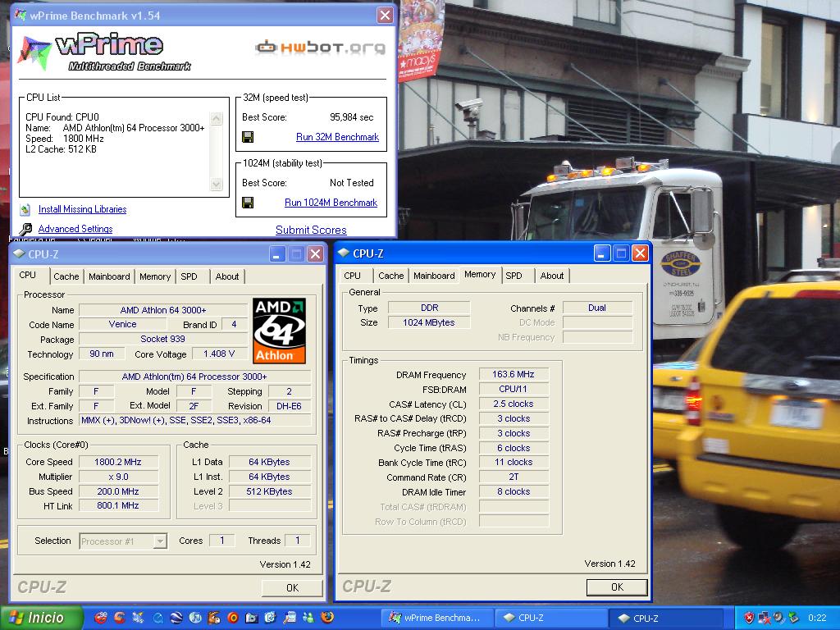The height and width of the screenshot is (630, 840).
Task: Click the floppy save icon beside Run 1024M Benchmark
Action: coord(248,203)
